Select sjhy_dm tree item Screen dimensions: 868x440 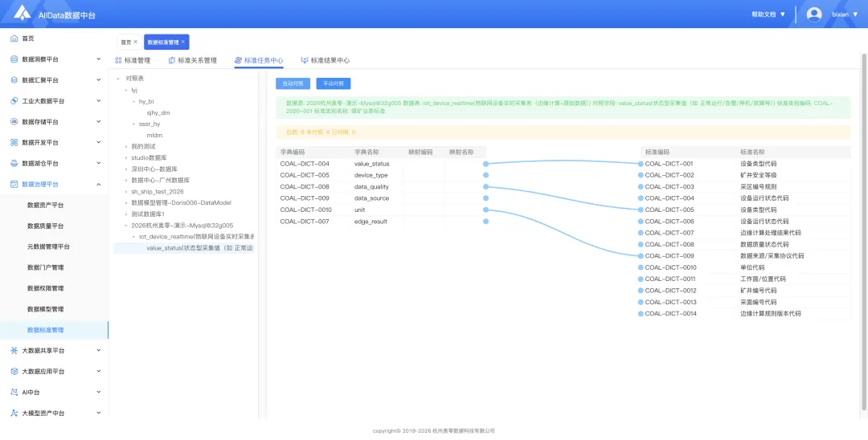coord(158,112)
